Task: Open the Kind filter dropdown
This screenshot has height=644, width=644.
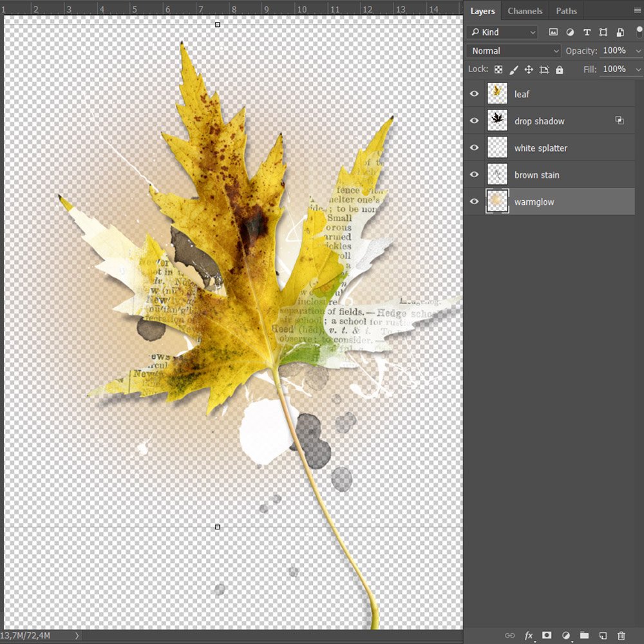Action: [x=502, y=32]
